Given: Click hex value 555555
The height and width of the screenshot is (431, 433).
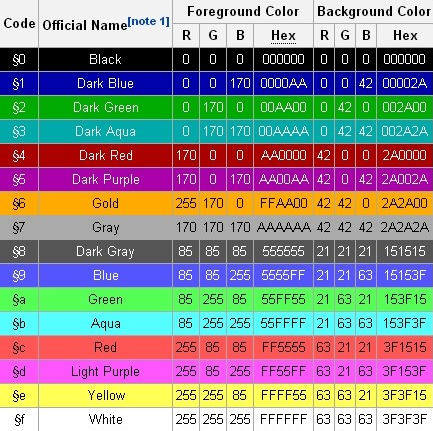Looking at the screenshot, I should click(283, 251).
